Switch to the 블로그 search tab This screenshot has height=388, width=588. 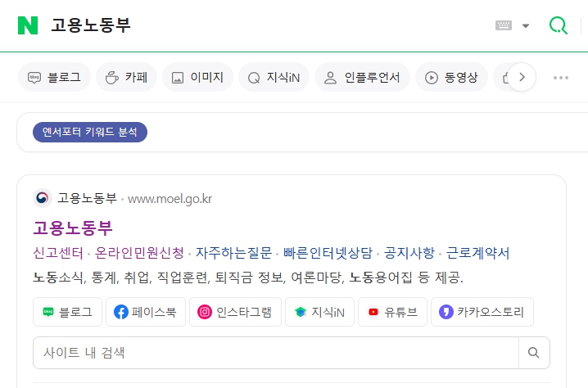54,78
